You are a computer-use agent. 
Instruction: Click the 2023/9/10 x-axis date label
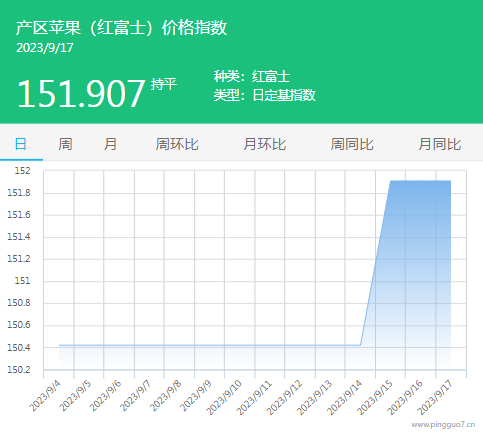point(224,397)
